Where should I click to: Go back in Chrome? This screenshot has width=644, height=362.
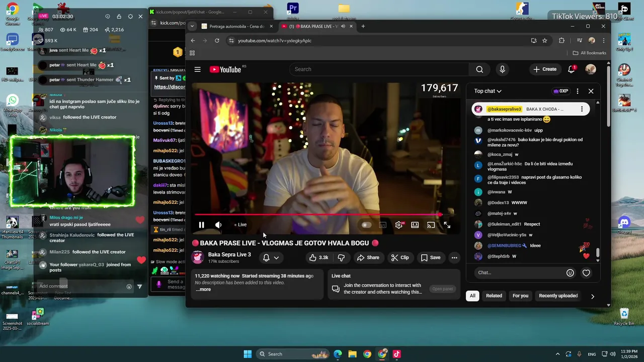[x=193, y=41]
